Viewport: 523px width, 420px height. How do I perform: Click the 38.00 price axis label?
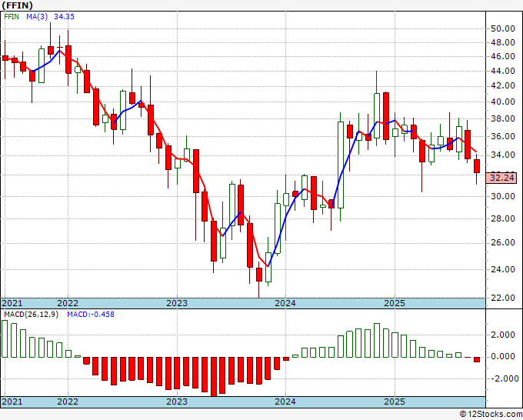(x=503, y=118)
